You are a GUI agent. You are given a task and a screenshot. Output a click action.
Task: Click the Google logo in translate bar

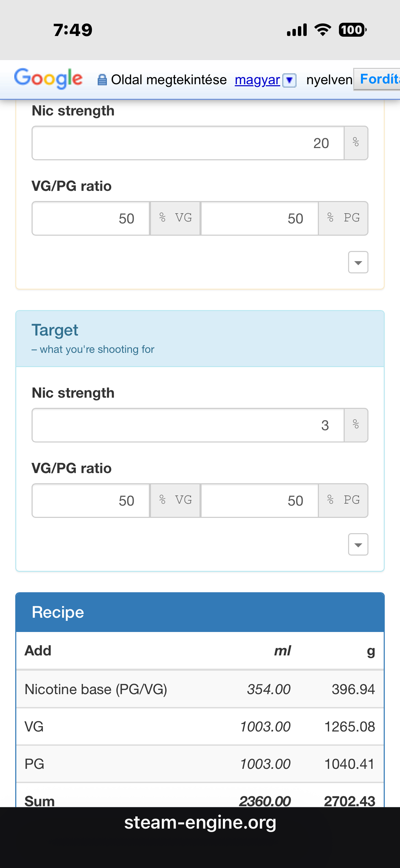[48, 79]
